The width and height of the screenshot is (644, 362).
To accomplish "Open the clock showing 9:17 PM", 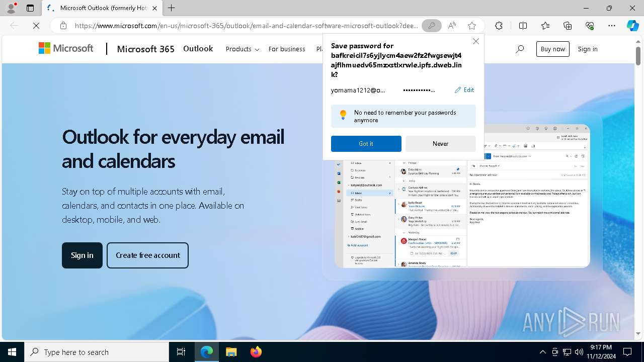I will (x=601, y=352).
